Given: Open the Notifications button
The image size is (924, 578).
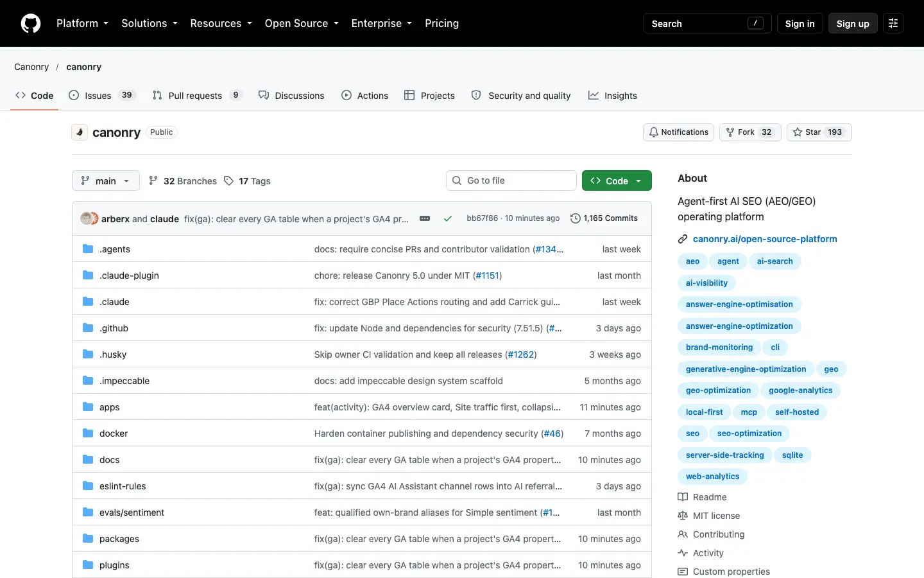Looking at the screenshot, I should click(678, 132).
